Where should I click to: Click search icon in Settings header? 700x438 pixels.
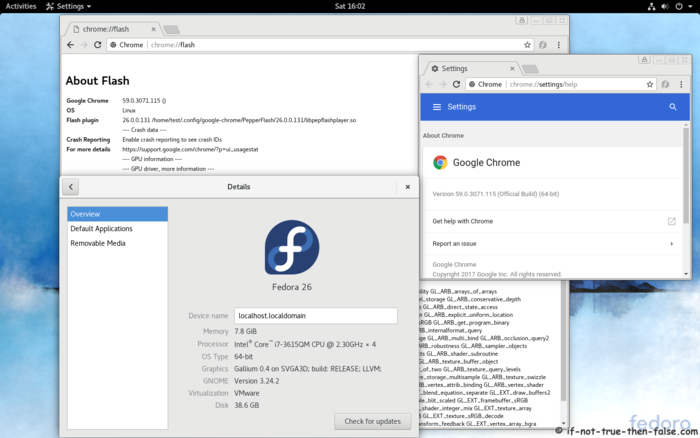673,107
